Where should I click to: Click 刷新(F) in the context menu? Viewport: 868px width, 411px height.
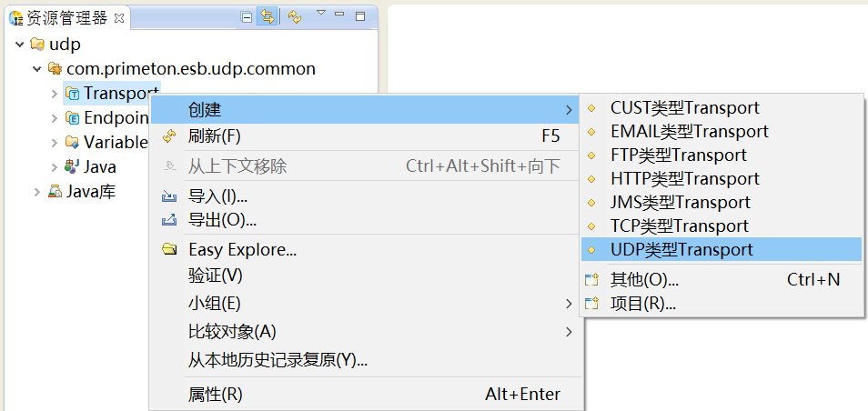[214, 136]
